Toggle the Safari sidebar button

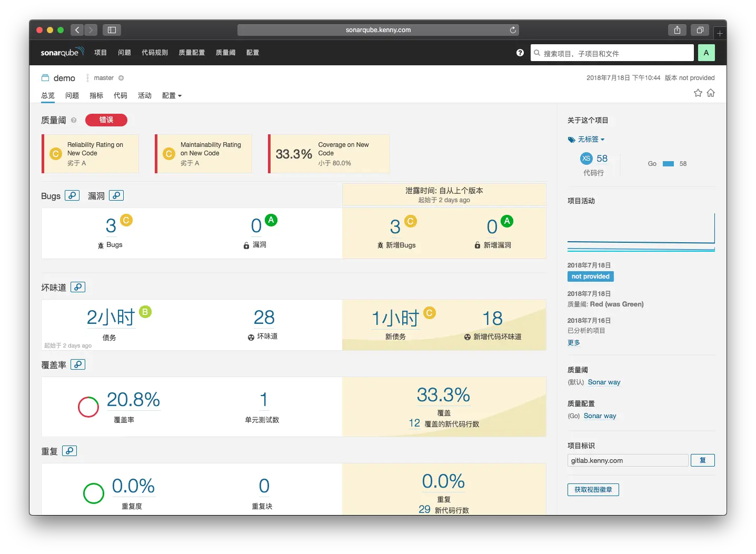[112, 30]
